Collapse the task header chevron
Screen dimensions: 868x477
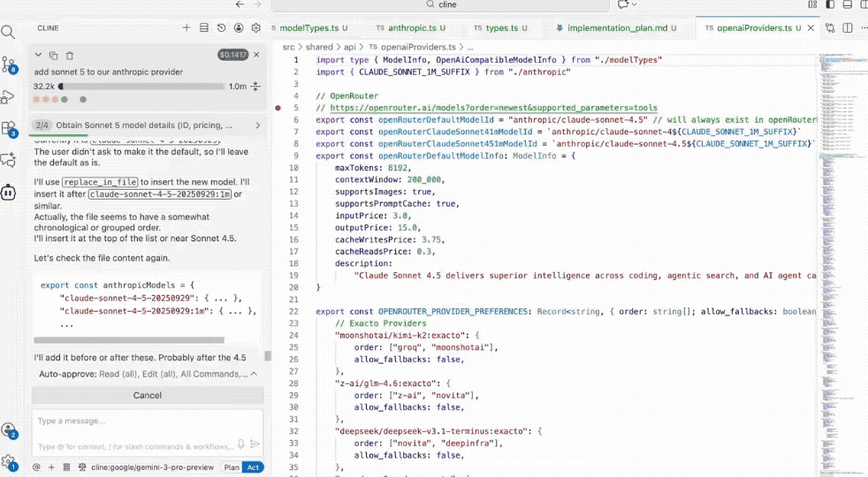38,55
